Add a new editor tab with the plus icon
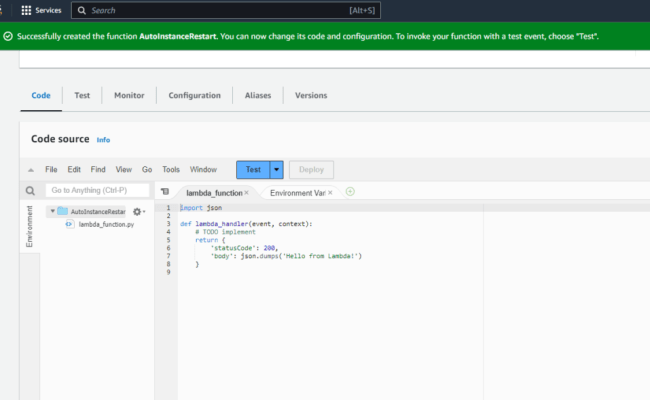 point(350,192)
